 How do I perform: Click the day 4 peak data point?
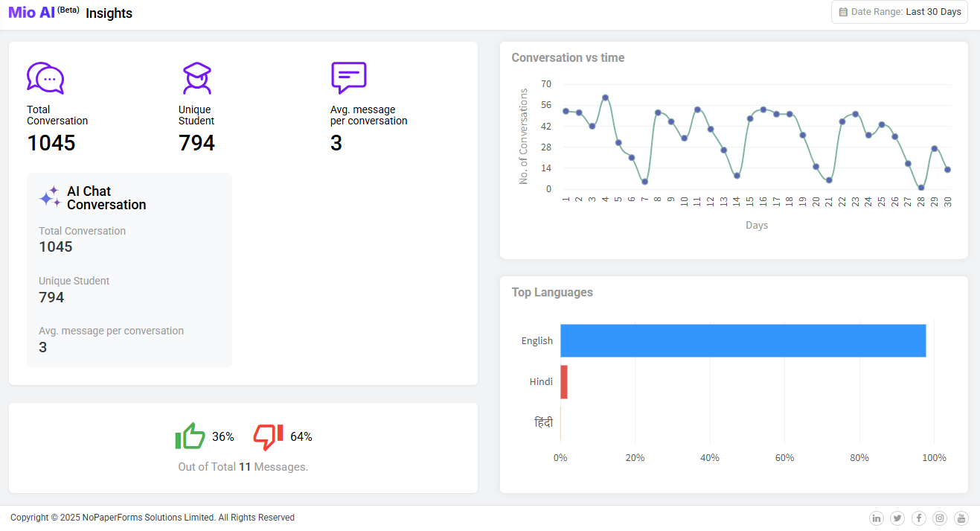coord(605,98)
